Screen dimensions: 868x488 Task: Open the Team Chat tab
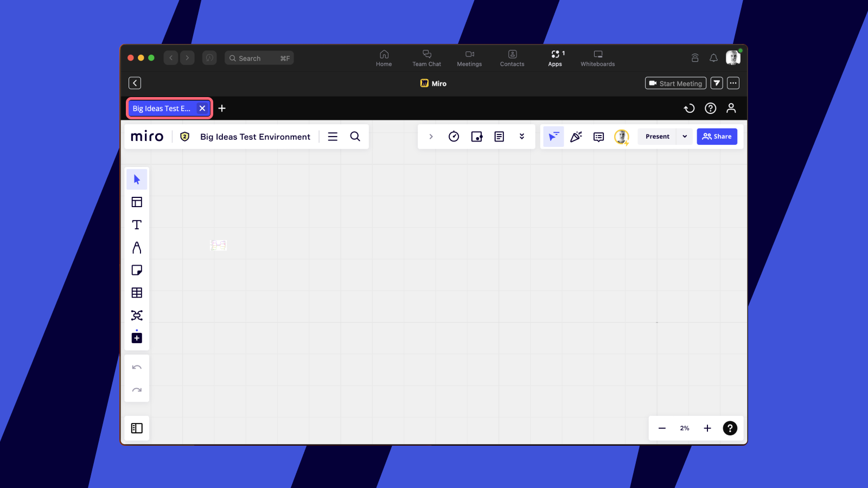[x=426, y=58]
